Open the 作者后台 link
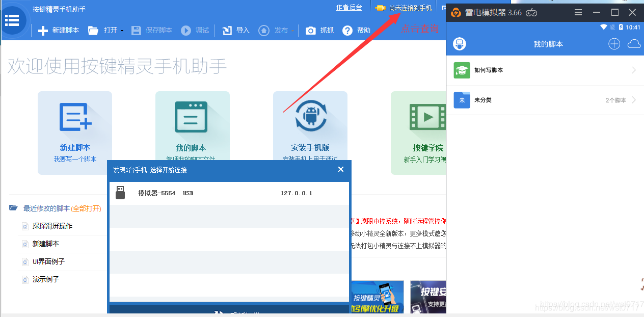Viewport: 644px width, 317px height. [x=349, y=8]
